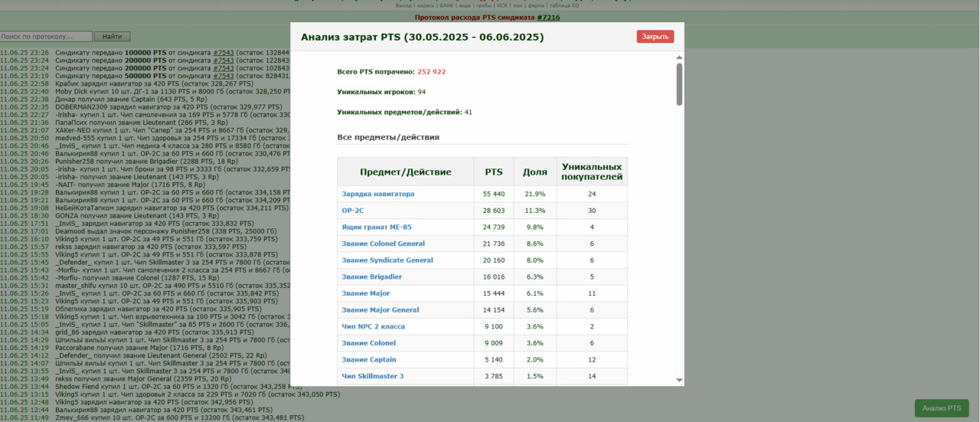Click the 55 440 PTS cell
980x422 pixels.
pyautogui.click(x=494, y=194)
